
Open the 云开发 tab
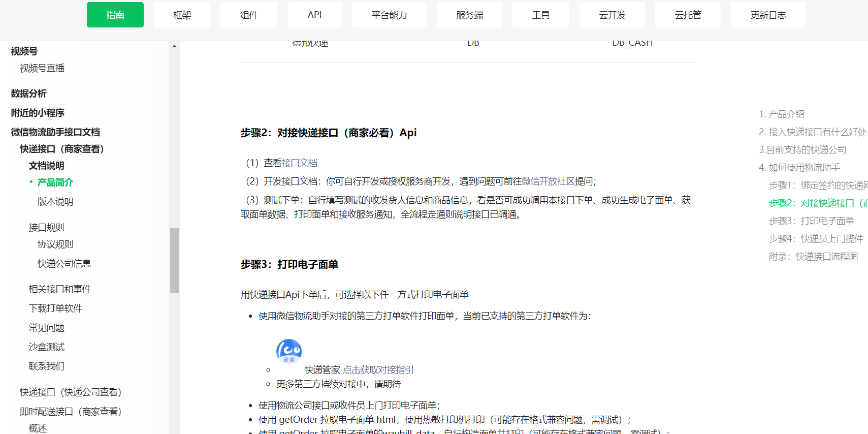coord(612,15)
